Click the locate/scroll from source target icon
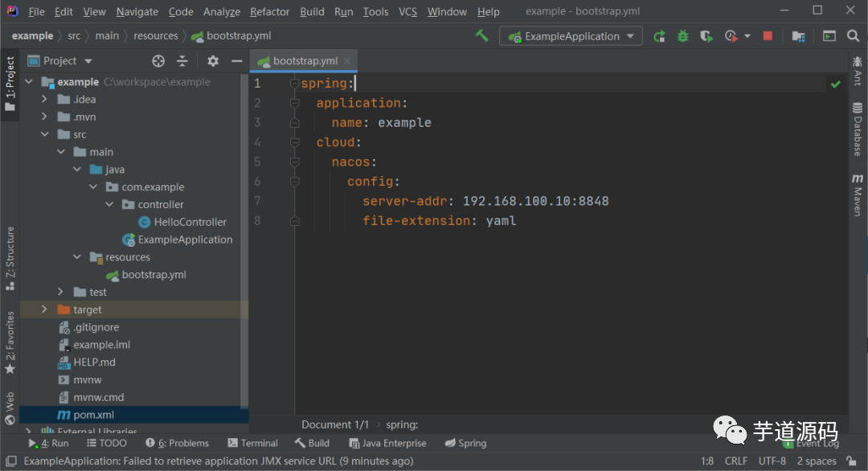This screenshot has width=868, height=471. (158, 61)
